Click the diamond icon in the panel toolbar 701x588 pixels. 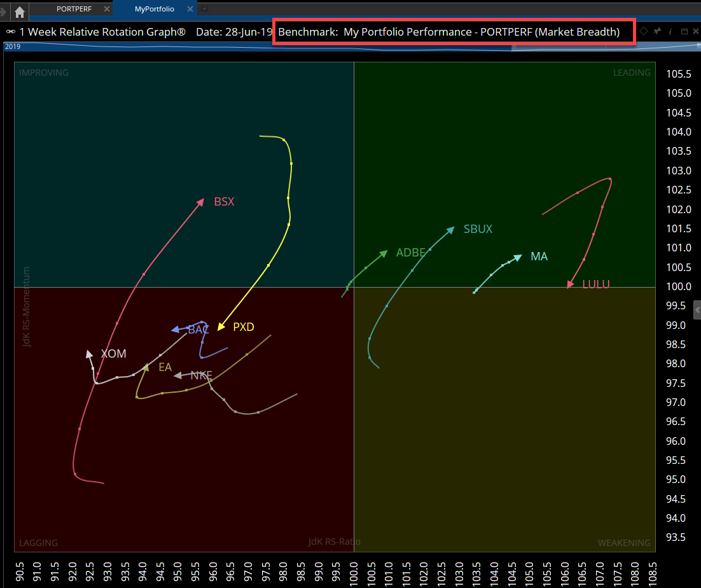tap(644, 31)
